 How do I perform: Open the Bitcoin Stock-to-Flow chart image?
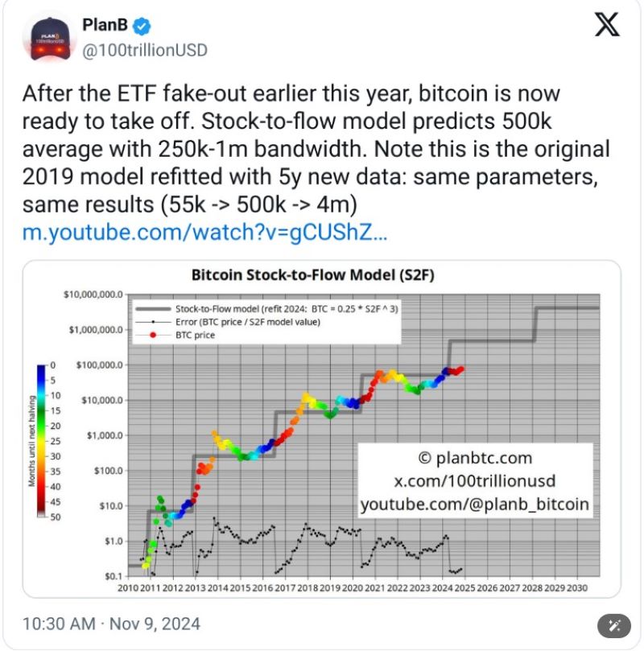click(322, 429)
